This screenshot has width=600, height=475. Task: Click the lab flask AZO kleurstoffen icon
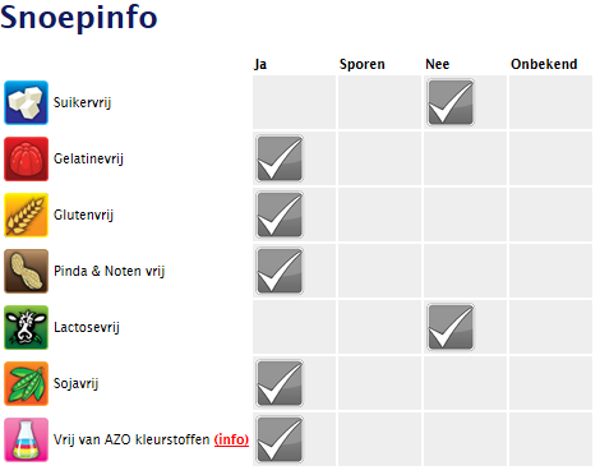coord(26,439)
